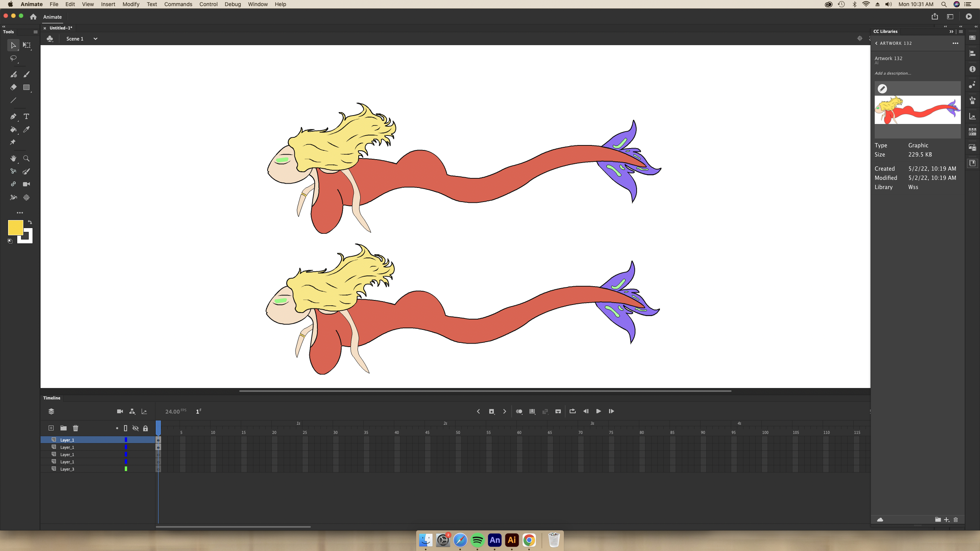This screenshot has width=980, height=551.
Task: Swap the fill and stroke colors
Action: click(29, 222)
